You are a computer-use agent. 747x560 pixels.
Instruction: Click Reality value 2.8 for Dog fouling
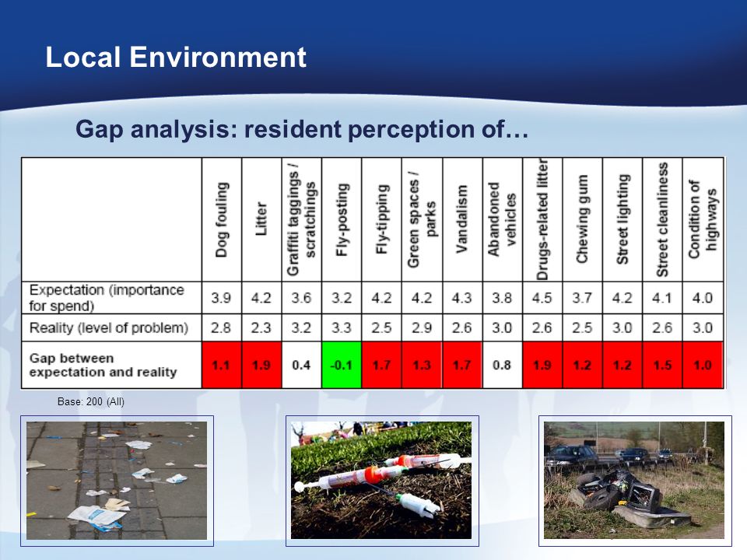(x=221, y=327)
